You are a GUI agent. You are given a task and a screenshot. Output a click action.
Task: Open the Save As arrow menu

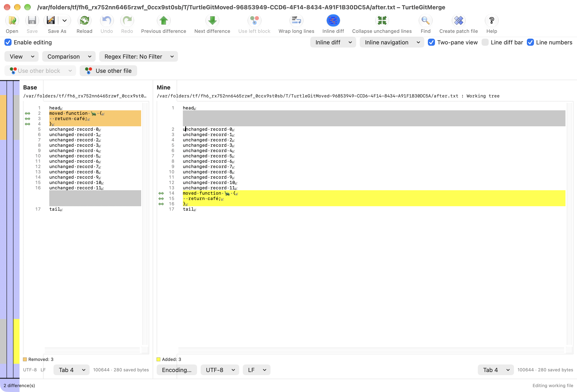point(65,21)
